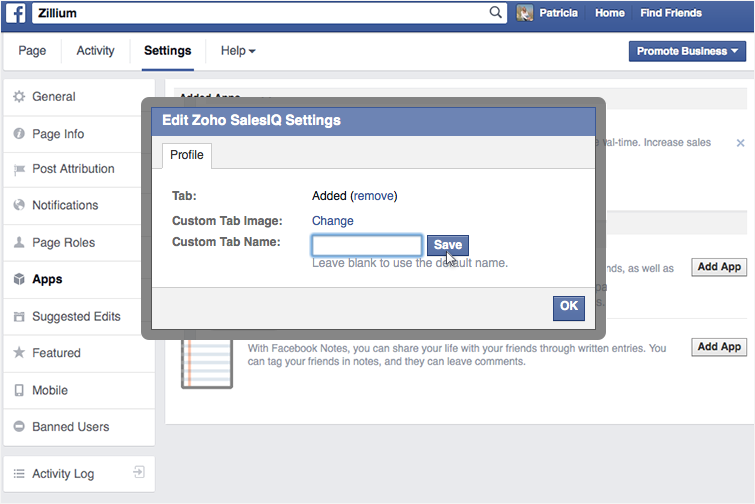Open Post Attribution settings section
Image resolution: width=755 pixels, height=504 pixels.
(x=79, y=169)
